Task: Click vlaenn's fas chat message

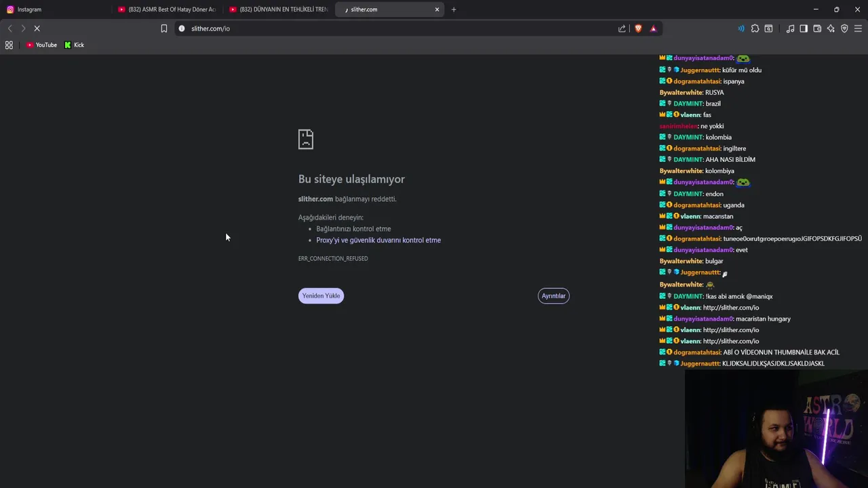Action: pyautogui.click(x=685, y=115)
